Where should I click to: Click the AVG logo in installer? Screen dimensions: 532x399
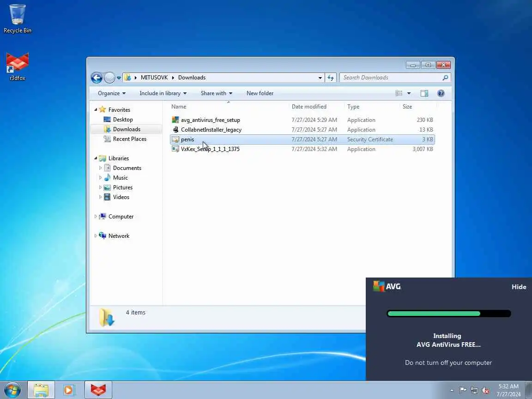coord(387,286)
